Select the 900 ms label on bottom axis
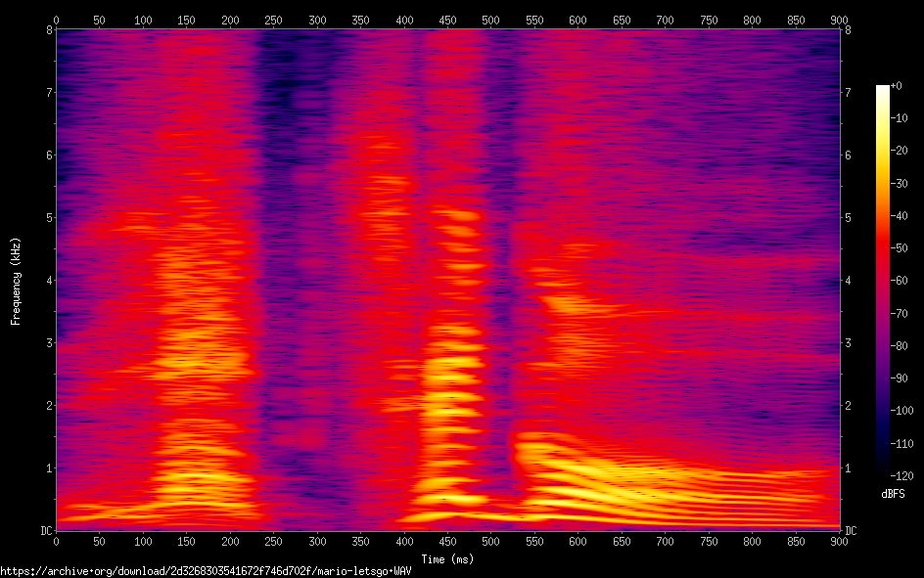 point(839,540)
